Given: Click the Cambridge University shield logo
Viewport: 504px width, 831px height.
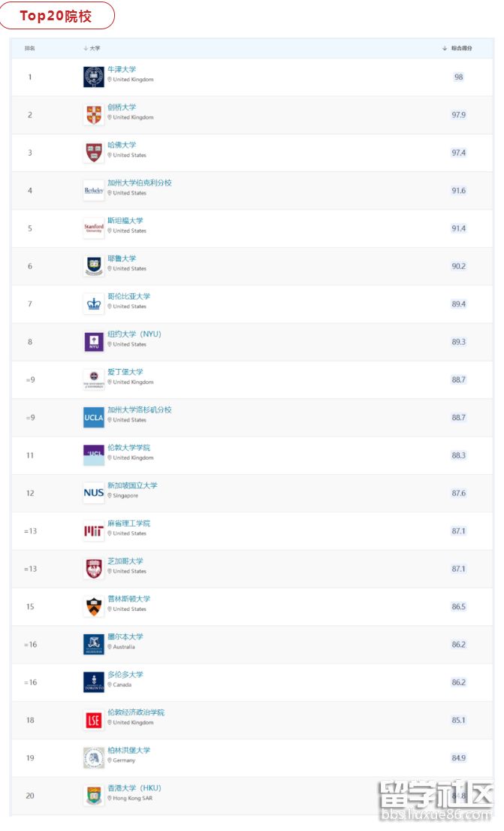Looking at the screenshot, I should [x=94, y=115].
